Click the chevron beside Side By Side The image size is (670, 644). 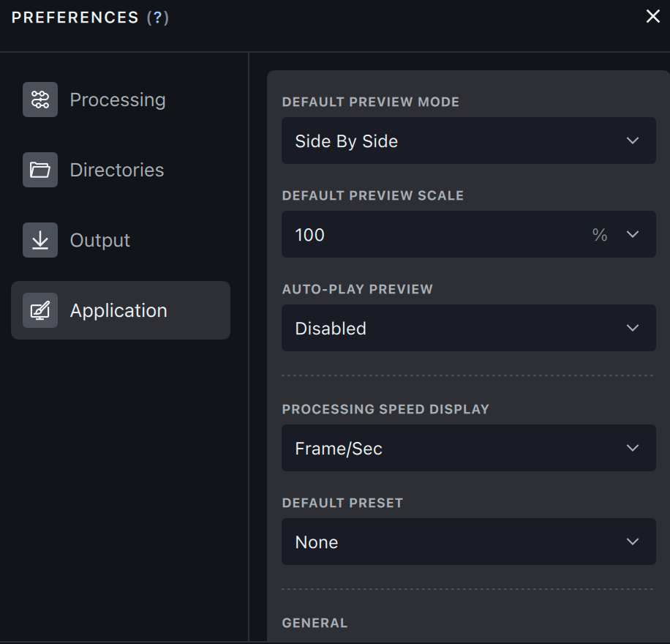(633, 141)
